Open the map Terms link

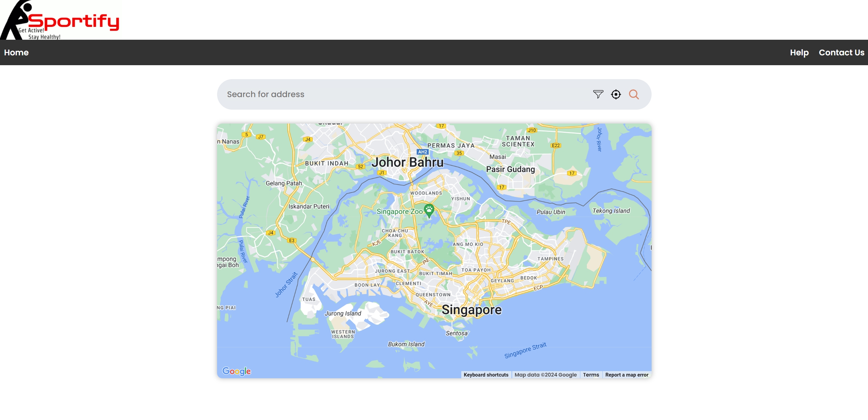click(591, 375)
